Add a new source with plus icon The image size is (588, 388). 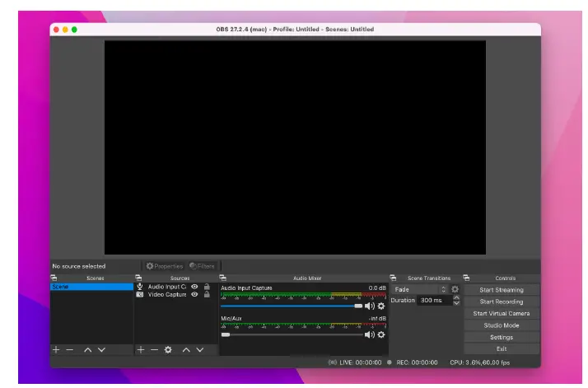140,350
